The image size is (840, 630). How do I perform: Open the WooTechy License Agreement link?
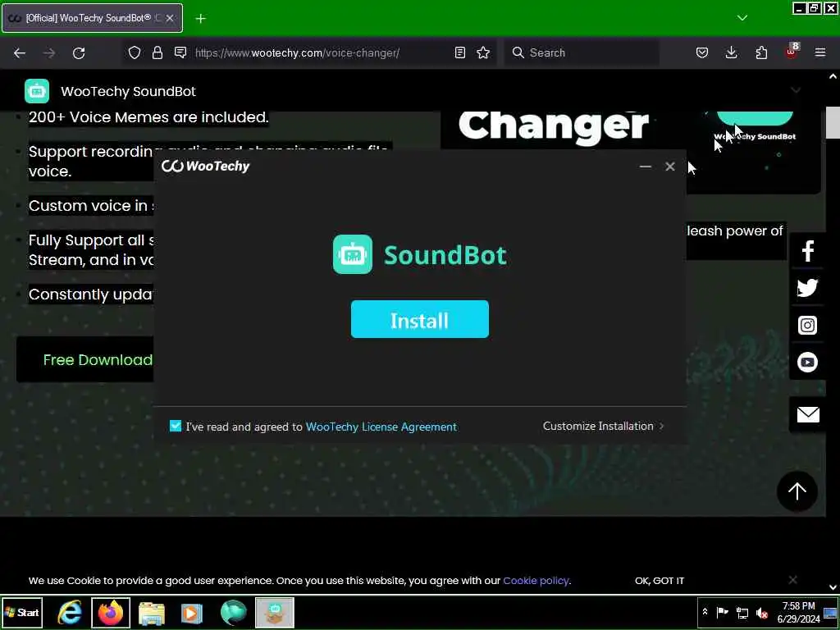(x=381, y=427)
